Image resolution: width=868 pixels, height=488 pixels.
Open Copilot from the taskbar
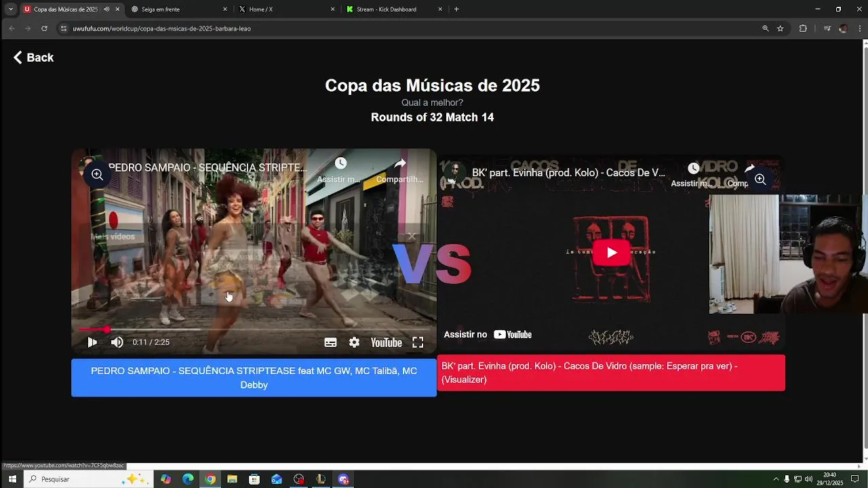coord(165,479)
